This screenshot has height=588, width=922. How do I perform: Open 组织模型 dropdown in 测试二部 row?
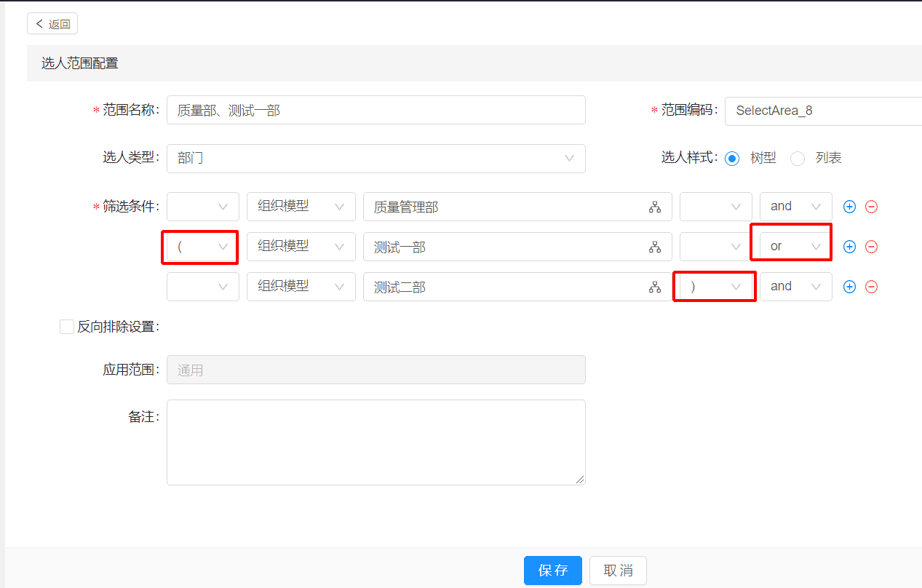[301, 287]
